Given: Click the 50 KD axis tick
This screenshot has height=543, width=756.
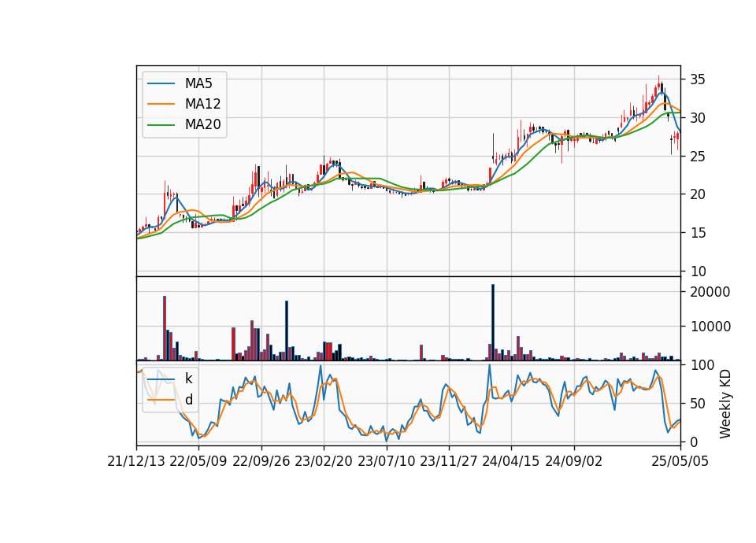Looking at the screenshot, I should coord(697,404).
